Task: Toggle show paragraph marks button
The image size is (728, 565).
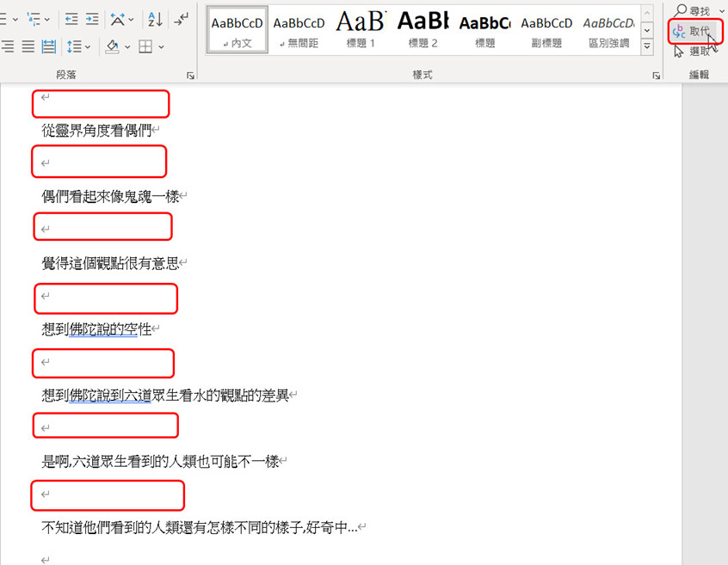Action: pos(181,19)
